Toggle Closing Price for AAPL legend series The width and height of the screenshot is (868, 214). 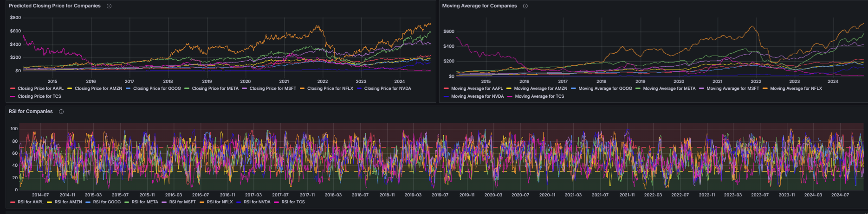(40, 88)
